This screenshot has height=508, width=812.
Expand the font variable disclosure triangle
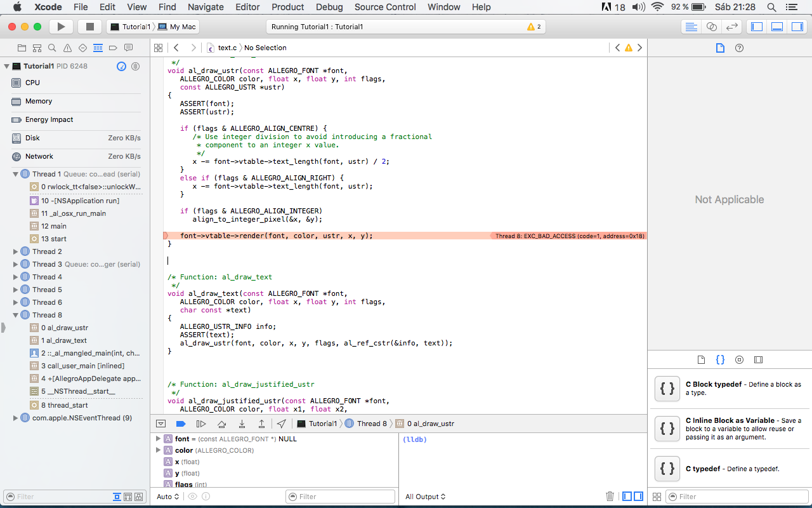159,439
